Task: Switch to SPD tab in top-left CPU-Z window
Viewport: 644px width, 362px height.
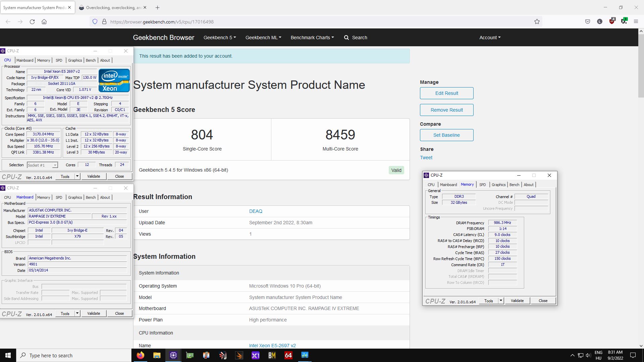Action: [59, 60]
